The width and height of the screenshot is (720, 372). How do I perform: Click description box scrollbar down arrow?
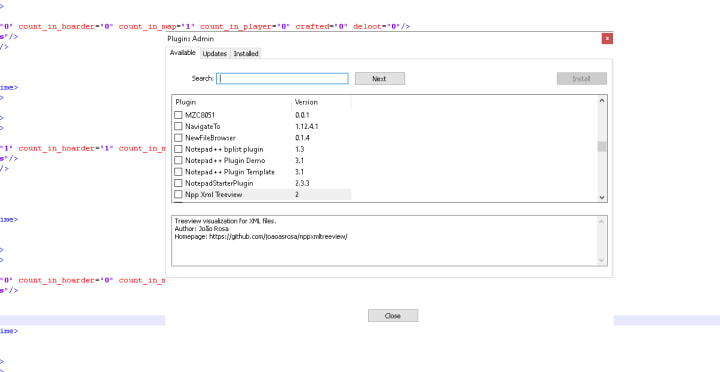pyautogui.click(x=602, y=260)
